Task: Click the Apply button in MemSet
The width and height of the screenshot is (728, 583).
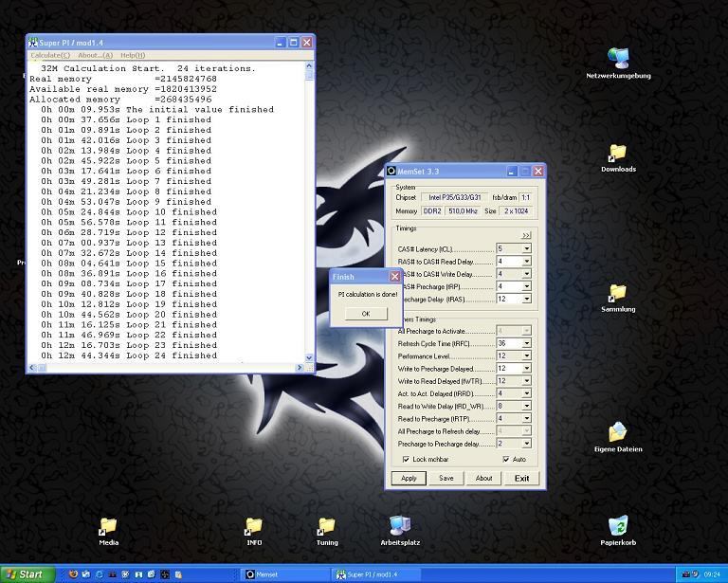Action: tap(409, 478)
